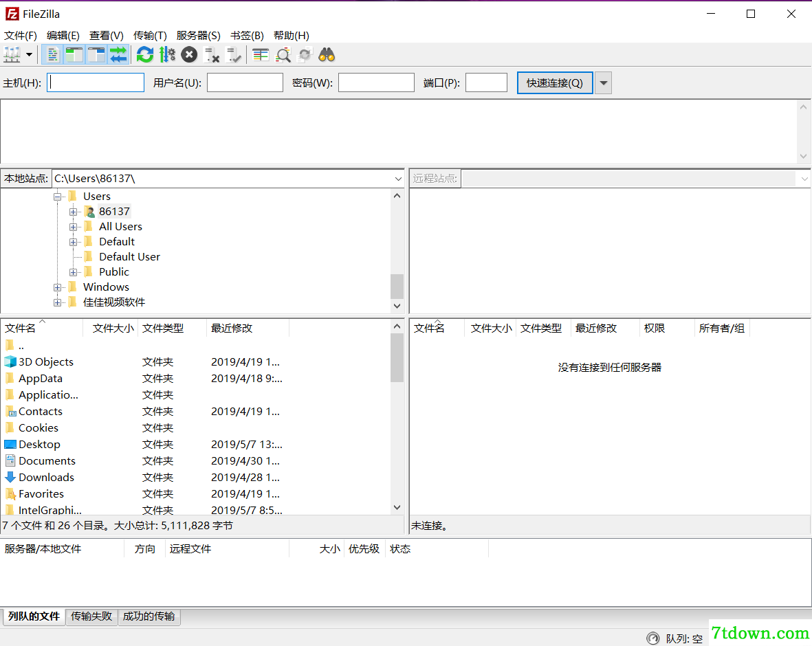Screen dimensions: 812x646
Task: Toggle transfer queue display
Action: point(118,54)
